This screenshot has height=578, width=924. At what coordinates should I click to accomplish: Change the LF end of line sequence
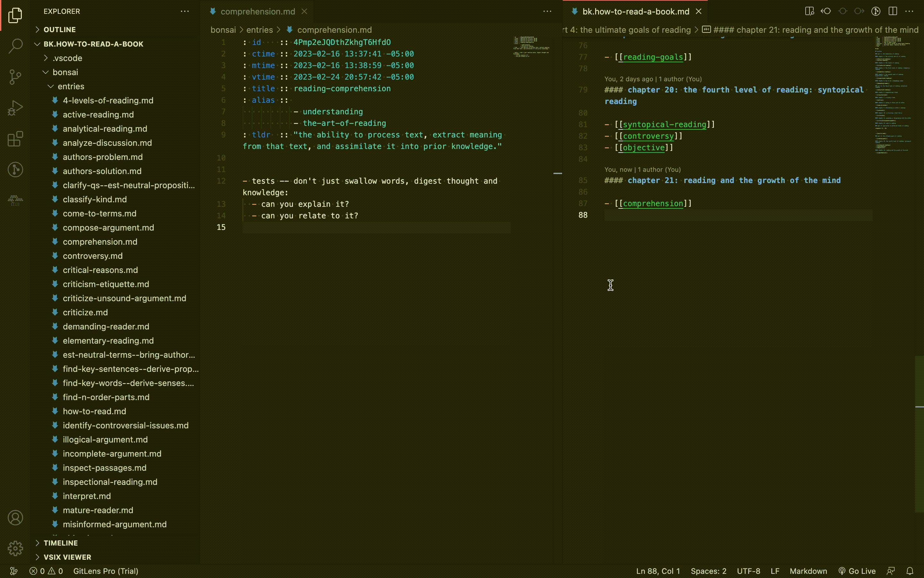[775, 571]
